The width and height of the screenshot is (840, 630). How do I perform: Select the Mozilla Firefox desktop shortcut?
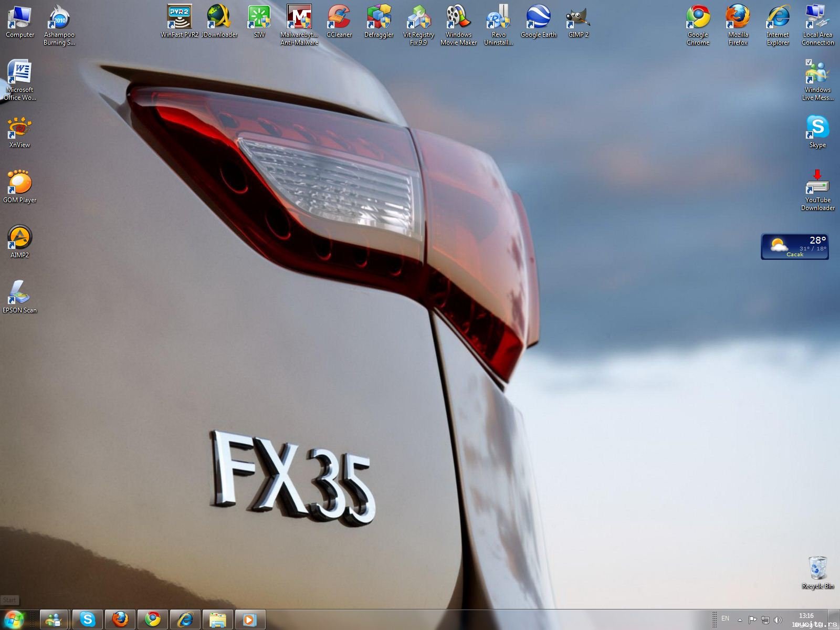738,25
